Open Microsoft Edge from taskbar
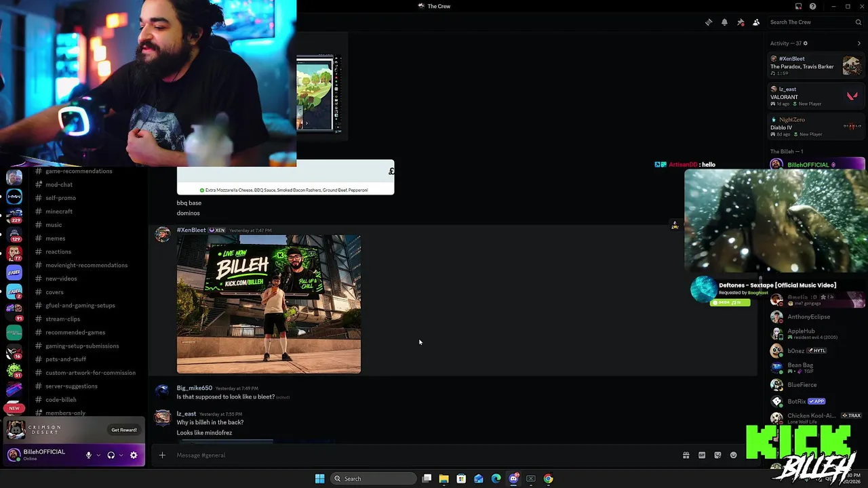The height and width of the screenshot is (488, 868). pos(496,479)
